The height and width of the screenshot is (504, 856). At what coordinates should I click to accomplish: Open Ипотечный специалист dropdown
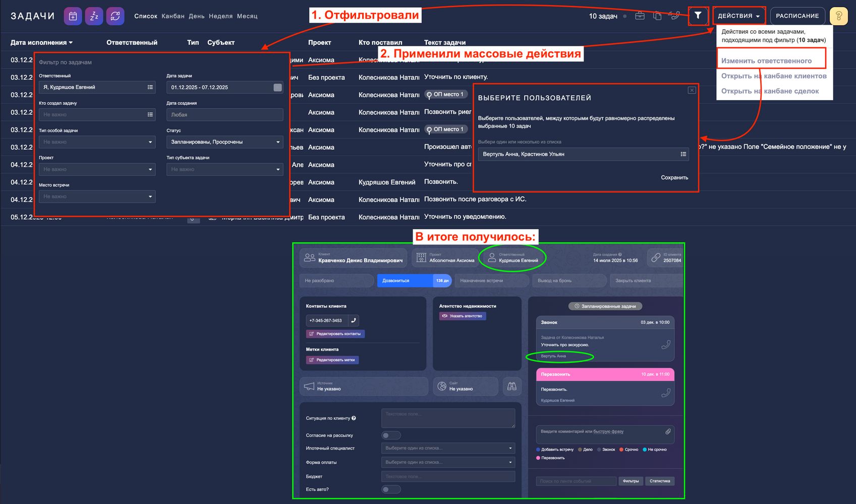click(448, 448)
